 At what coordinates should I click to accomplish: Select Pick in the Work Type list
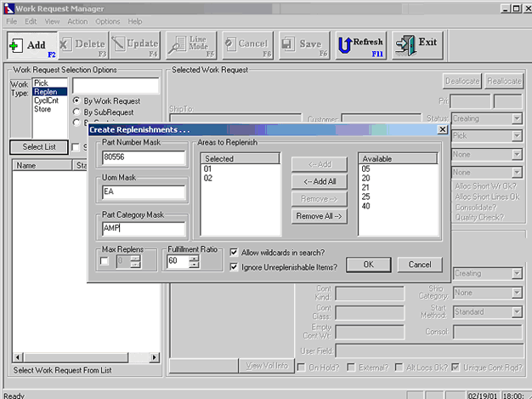click(50, 83)
